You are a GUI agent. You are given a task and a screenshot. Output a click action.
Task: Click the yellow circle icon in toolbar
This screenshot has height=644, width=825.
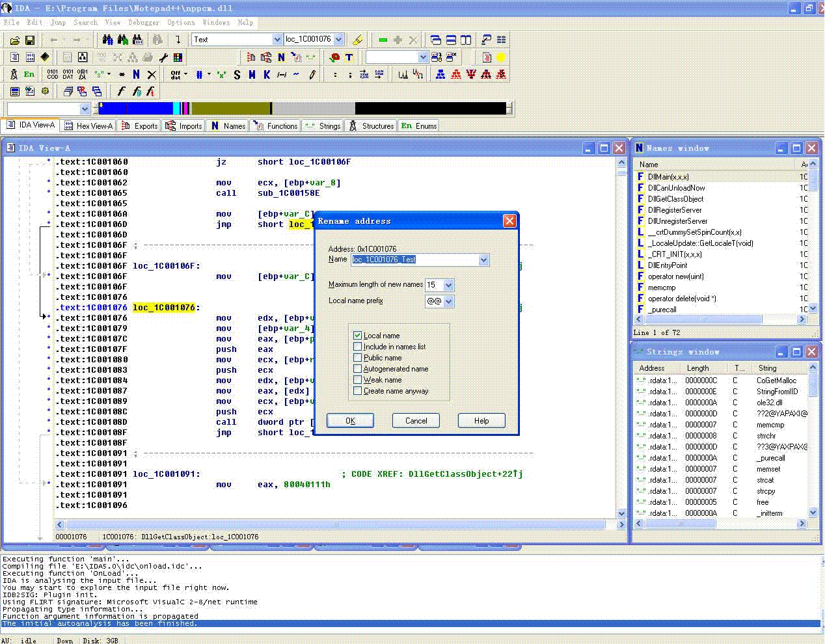coord(501,57)
